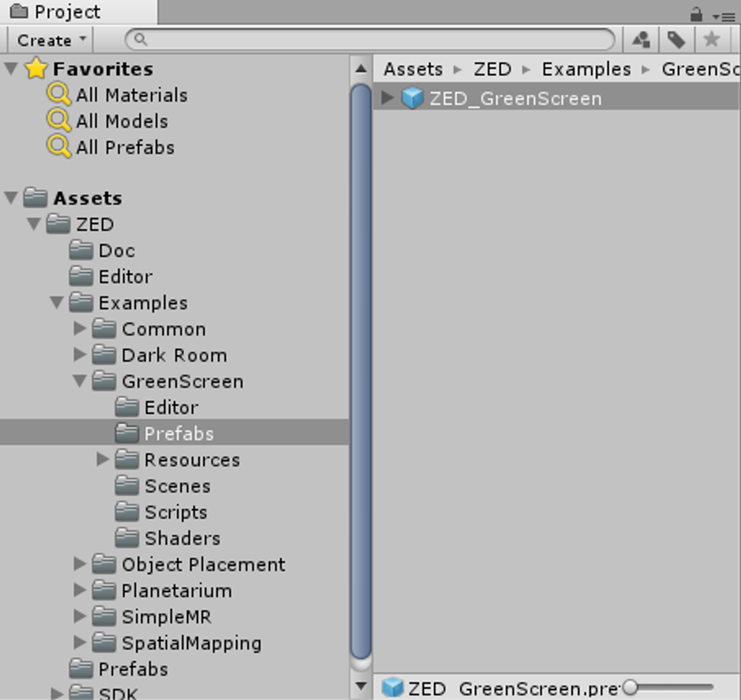Expand the ZED_GreenScreen prefab arrow
Viewport: 741px width, 700px height.
(387, 98)
